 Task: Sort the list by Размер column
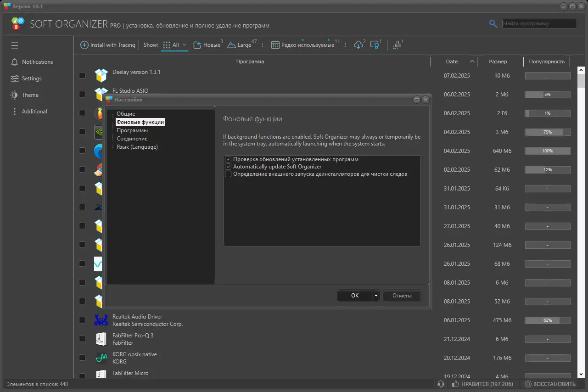click(499, 62)
